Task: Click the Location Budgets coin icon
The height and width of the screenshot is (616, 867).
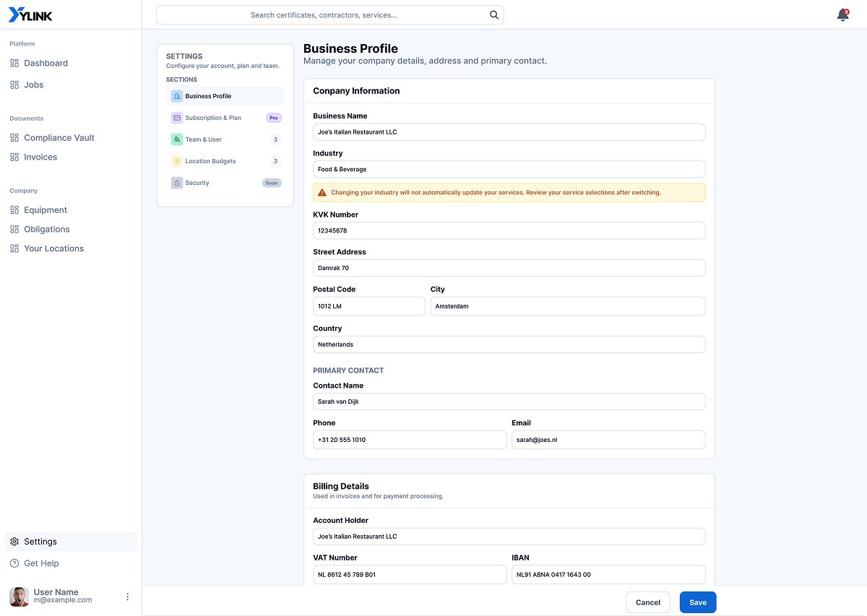Action: [x=177, y=161]
